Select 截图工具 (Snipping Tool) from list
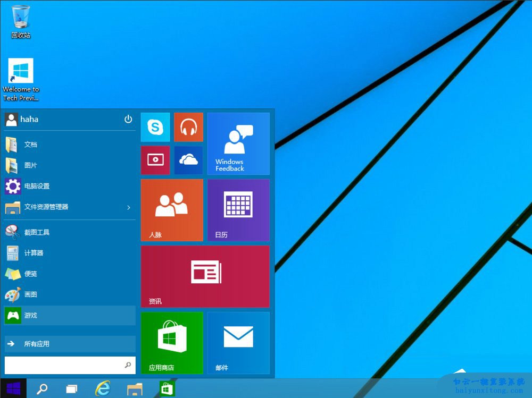 (x=37, y=232)
